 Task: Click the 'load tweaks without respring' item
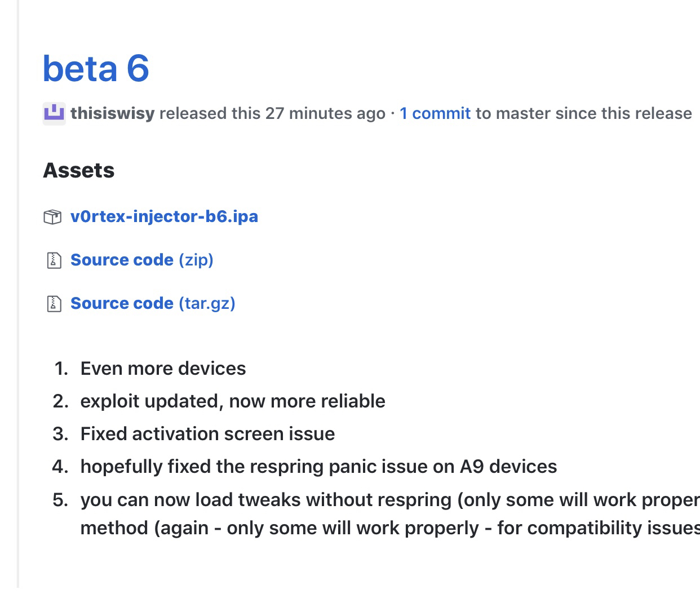[390, 500]
